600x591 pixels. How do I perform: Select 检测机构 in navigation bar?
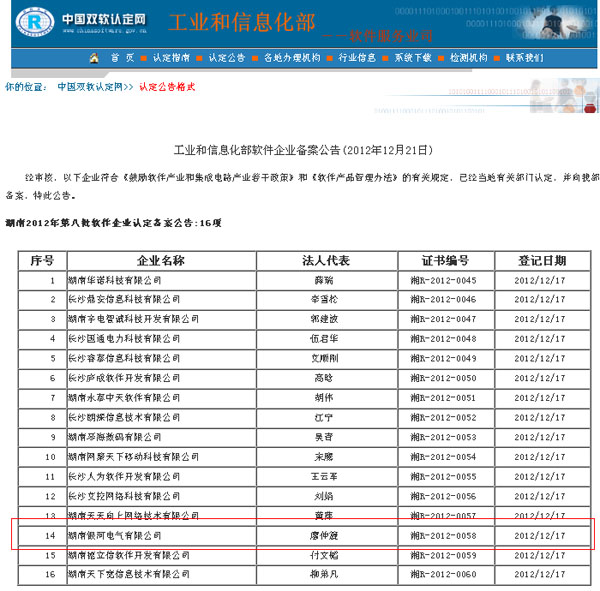pyautogui.click(x=468, y=58)
